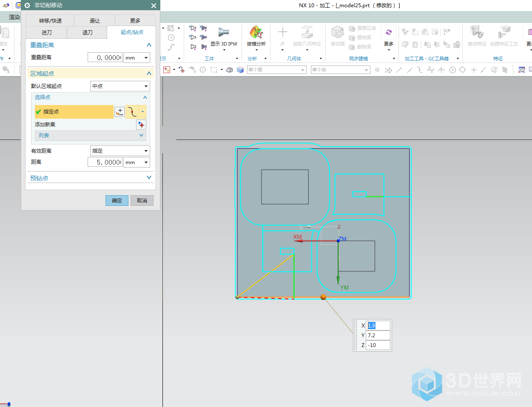Click the orange point handle in viewport
Screen dimensions: 532x407
[x=323, y=297]
